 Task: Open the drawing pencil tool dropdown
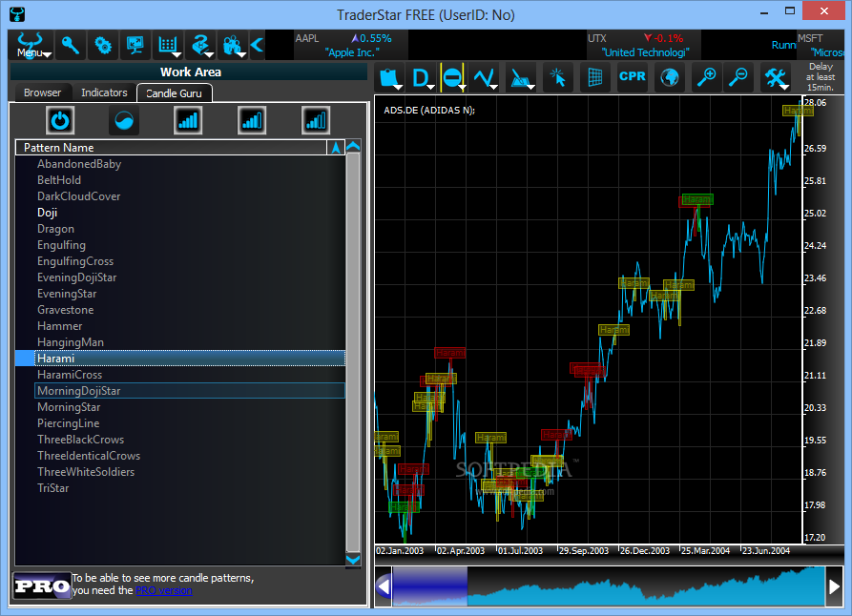521,78
